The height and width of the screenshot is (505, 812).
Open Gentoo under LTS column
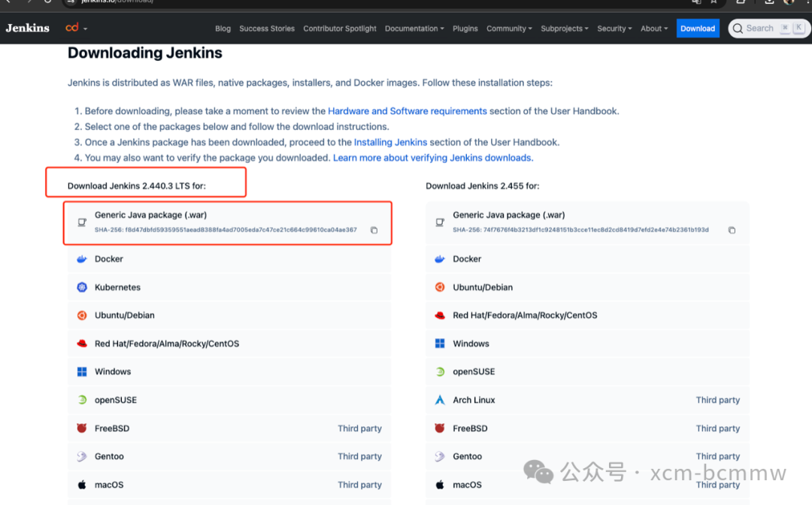coord(229,456)
